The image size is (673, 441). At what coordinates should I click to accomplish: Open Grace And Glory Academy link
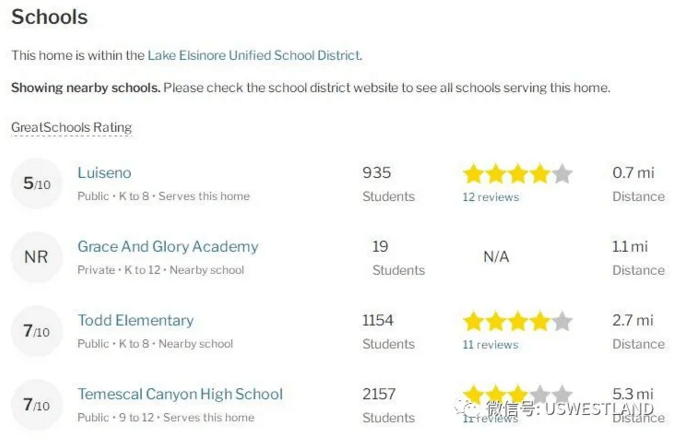tap(168, 246)
